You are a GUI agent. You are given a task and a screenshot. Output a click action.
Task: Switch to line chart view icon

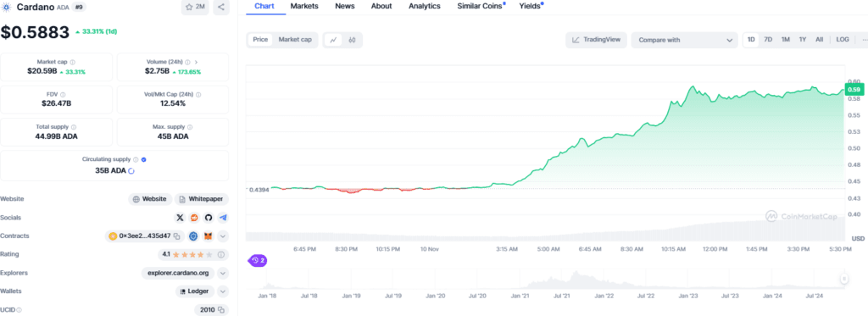[333, 40]
